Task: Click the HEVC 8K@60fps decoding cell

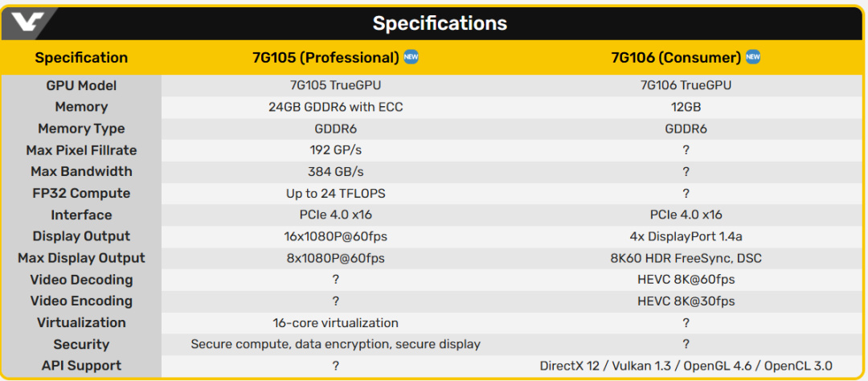Action: 686,280
